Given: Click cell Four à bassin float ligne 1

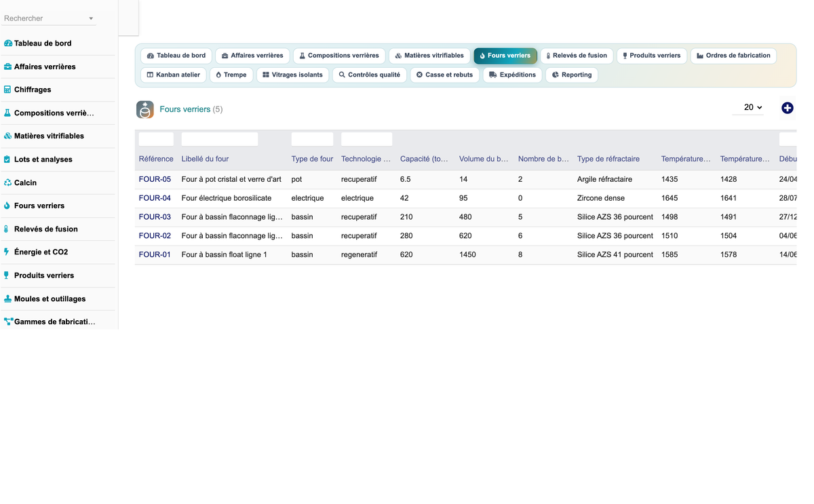Looking at the screenshot, I should 225,254.
